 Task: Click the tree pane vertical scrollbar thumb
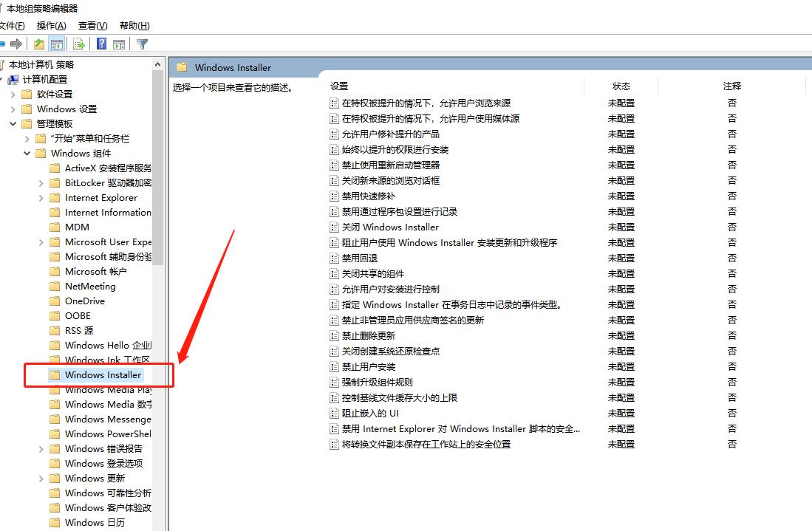tap(158, 168)
